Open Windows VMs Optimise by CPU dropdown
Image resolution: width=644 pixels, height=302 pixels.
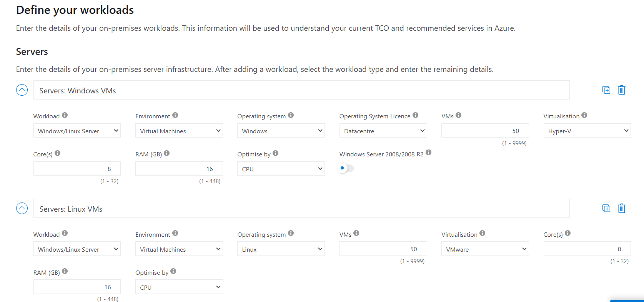[281, 169]
